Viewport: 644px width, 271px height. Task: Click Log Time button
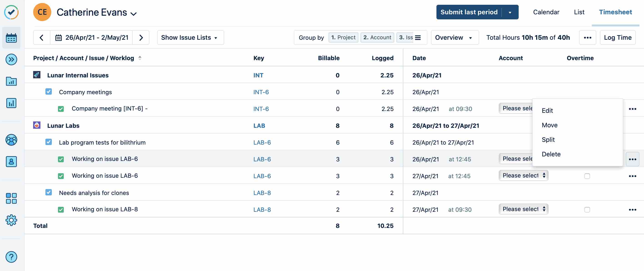tap(618, 37)
